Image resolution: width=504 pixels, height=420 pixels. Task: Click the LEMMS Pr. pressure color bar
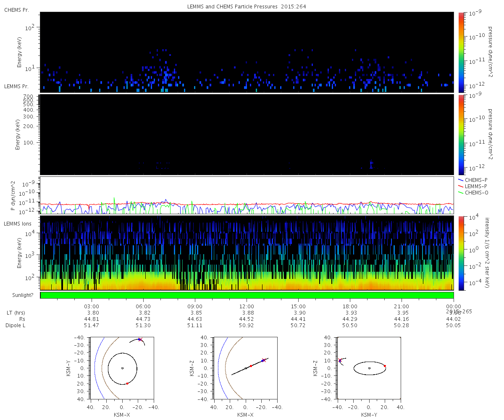[461, 134]
